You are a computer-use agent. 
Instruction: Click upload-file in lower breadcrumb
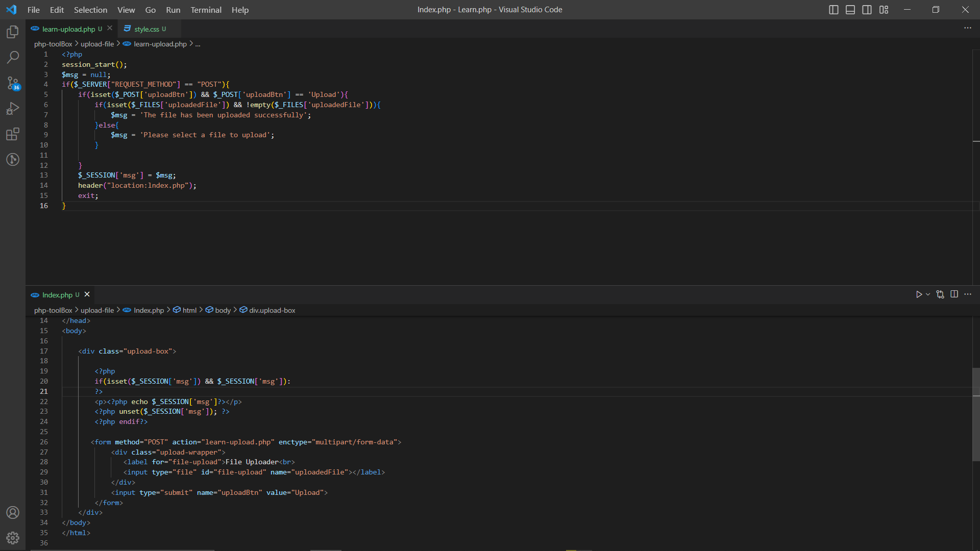[x=97, y=310]
